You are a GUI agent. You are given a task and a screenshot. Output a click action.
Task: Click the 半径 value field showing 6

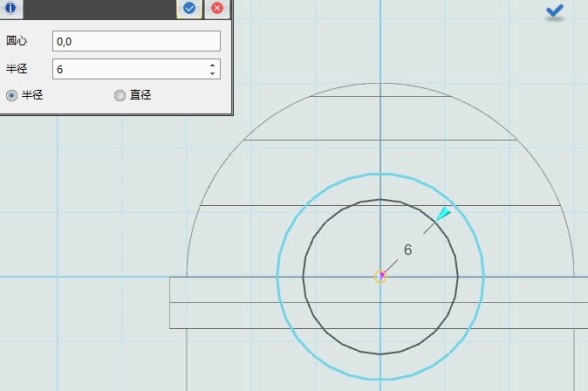pyautogui.click(x=136, y=69)
